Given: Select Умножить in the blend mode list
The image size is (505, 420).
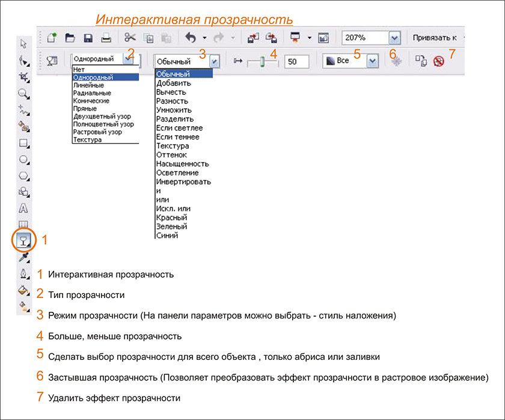Looking at the screenshot, I should tap(174, 110).
